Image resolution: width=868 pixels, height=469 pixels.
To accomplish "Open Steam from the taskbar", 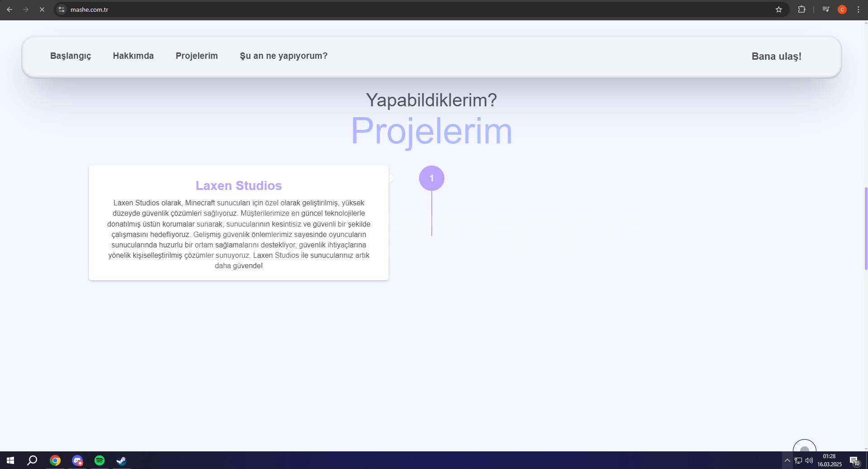I will pyautogui.click(x=121, y=460).
